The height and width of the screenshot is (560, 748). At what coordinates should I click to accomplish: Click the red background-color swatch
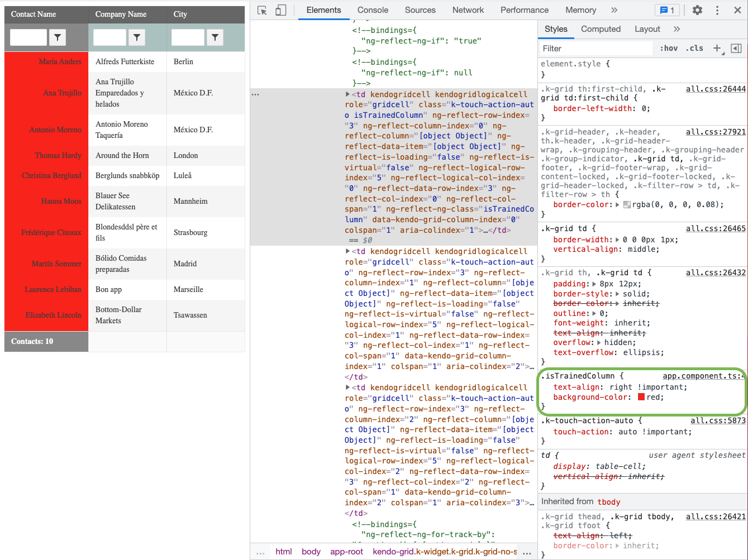click(x=641, y=397)
